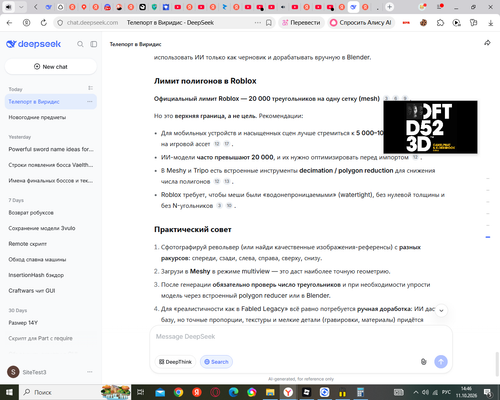
Task: Open the Строки появления босса chat
Action: click(x=51, y=165)
